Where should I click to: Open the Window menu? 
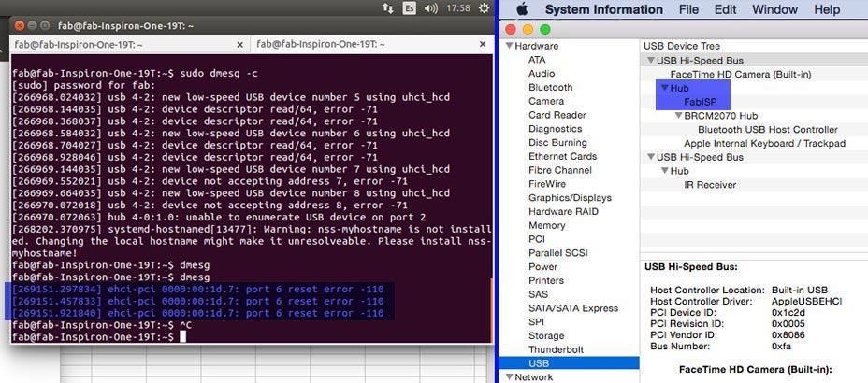pyautogui.click(x=775, y=9)
